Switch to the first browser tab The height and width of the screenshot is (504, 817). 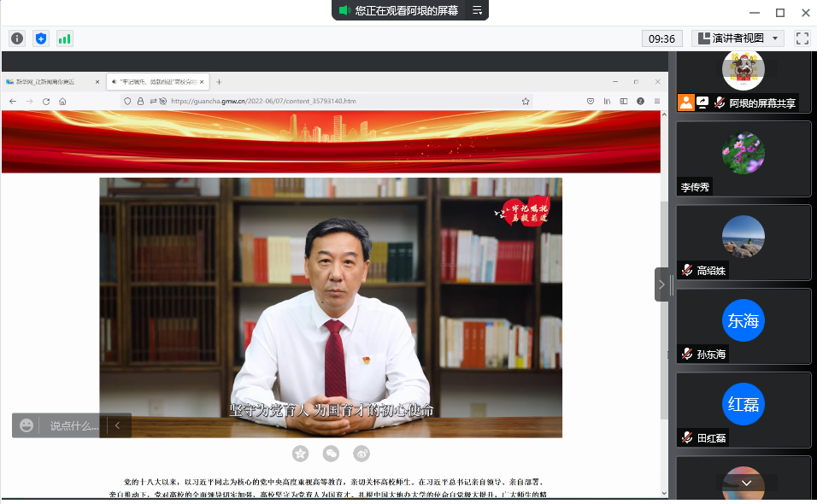pyautogui.click(x=52, y=82)
